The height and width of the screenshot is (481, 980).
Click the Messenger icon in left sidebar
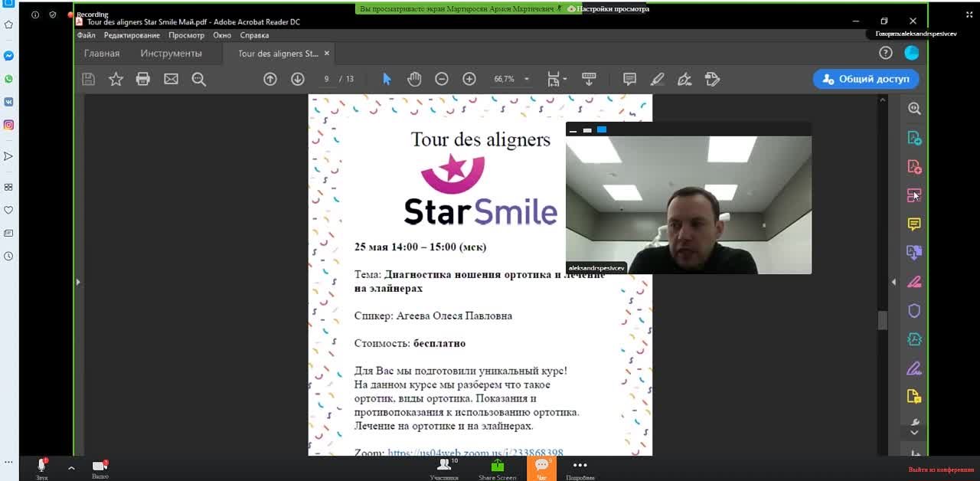click(8, 56)
